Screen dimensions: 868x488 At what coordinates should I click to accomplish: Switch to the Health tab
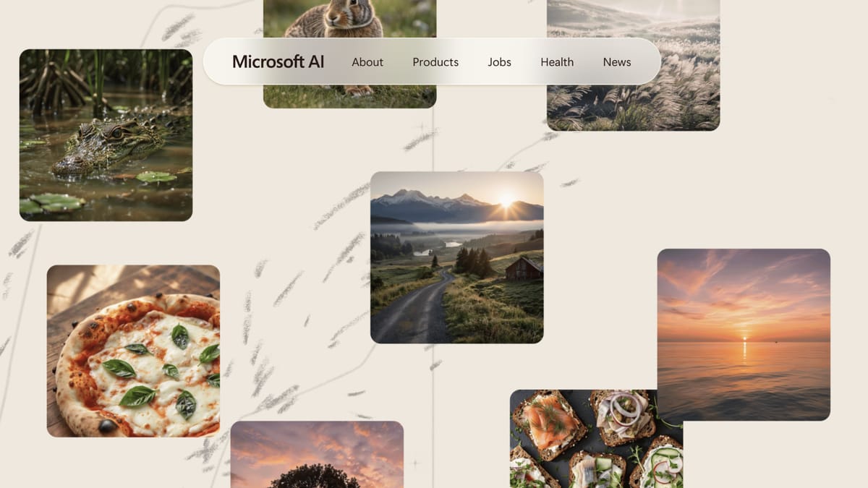pyautogui.click(x=557, y=62)
